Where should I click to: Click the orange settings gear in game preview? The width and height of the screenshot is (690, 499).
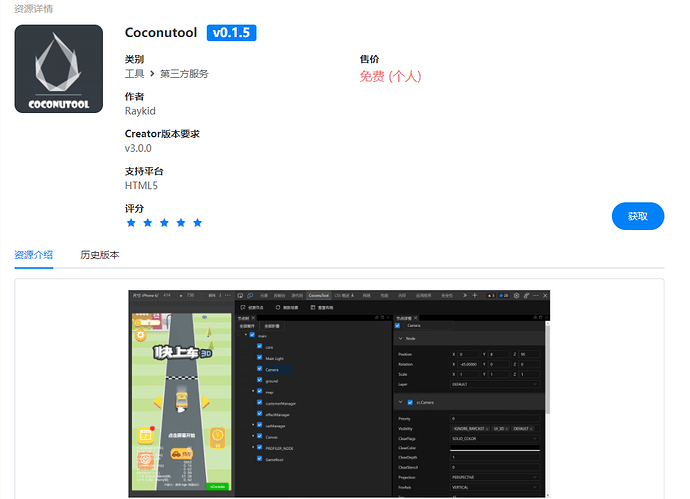[140, 335]
